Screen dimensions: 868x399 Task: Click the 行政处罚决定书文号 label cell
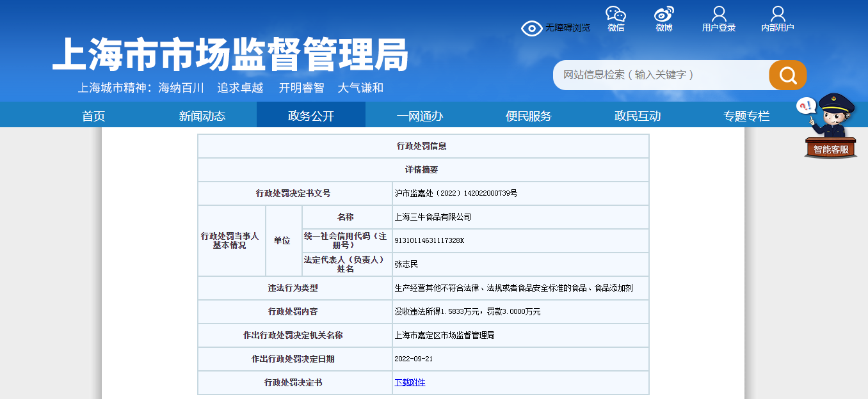click(x=295, y=193)
